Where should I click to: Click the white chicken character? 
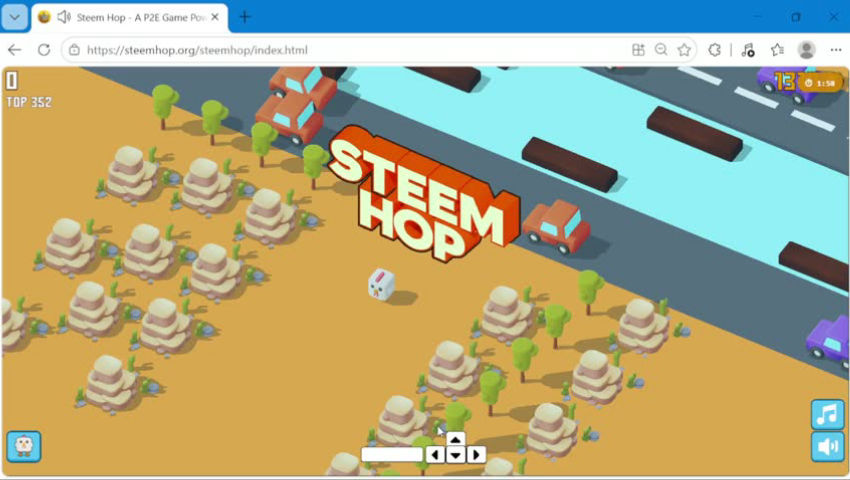coord(382,284)
